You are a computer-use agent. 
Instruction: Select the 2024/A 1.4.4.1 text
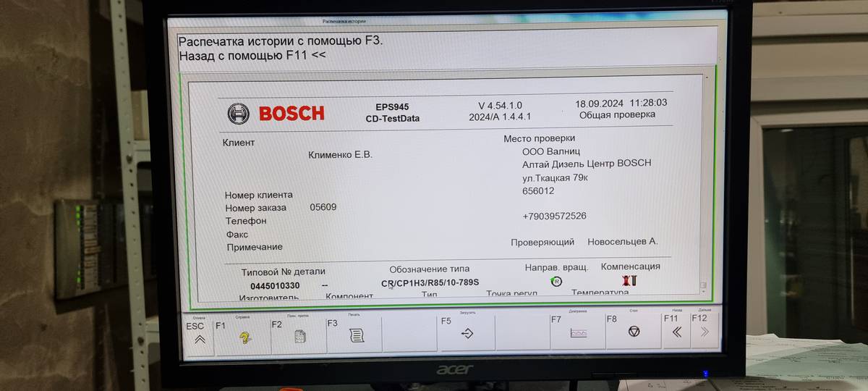(x=500, y=117)
